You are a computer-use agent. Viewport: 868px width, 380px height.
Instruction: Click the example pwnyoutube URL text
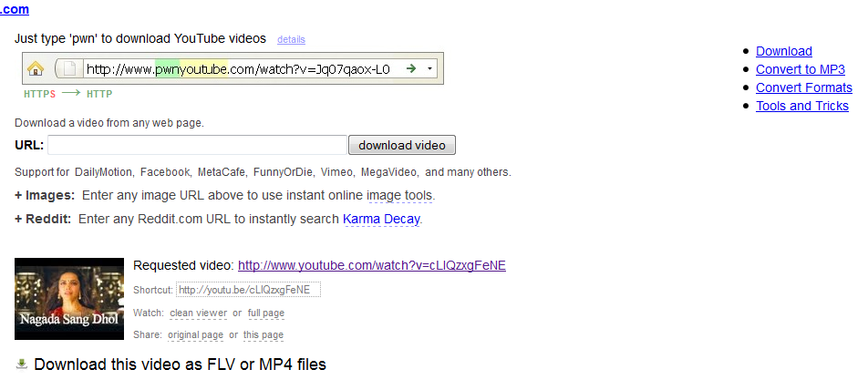(239, 69)
